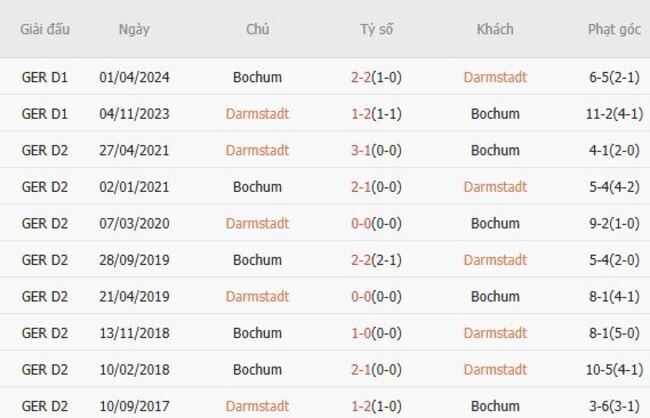The height and width of the screenshot is (418, 650).
Task: Click the 'Giải đấu' column header
Action: (45, 29)
